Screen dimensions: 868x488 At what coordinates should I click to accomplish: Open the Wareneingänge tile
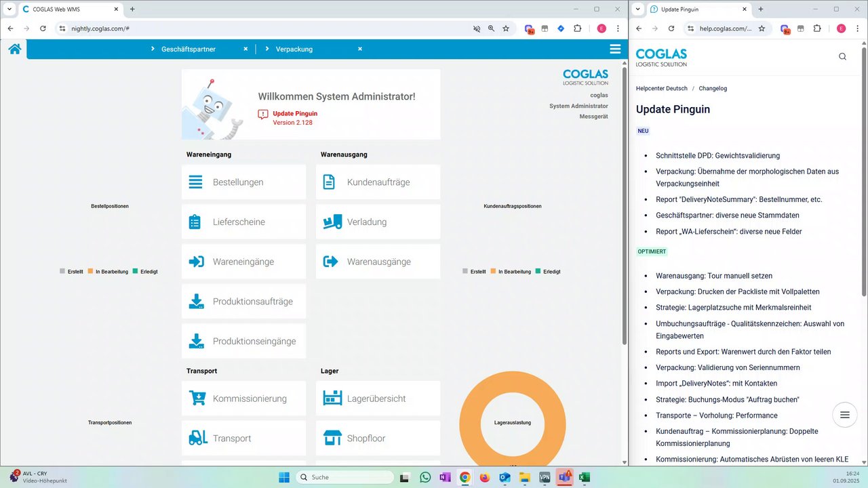(243, 262)
